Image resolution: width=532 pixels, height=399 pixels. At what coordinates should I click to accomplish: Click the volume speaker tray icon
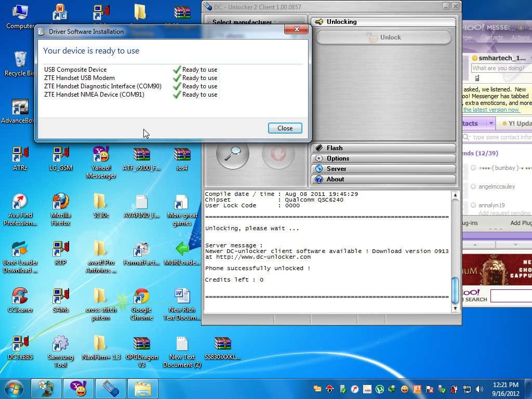479,389
